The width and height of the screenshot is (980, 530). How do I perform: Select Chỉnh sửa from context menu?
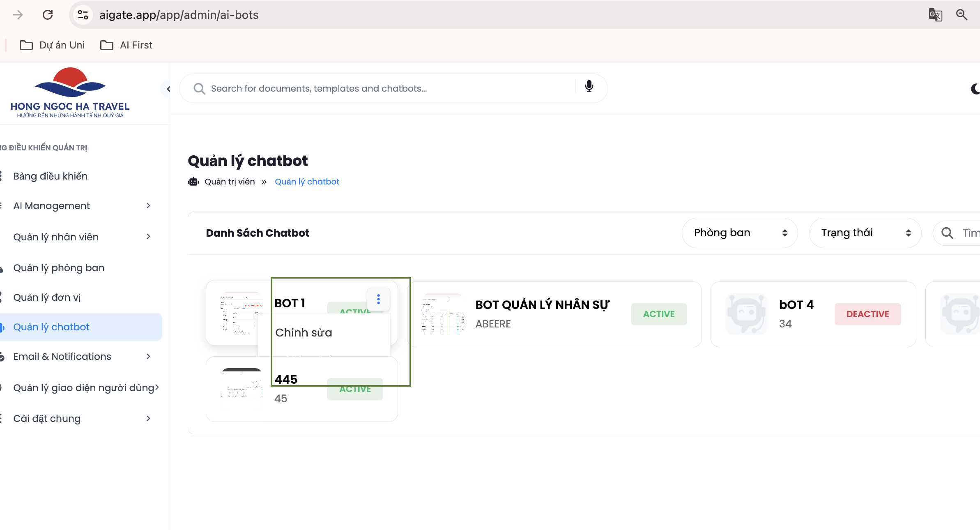[304, 332]
